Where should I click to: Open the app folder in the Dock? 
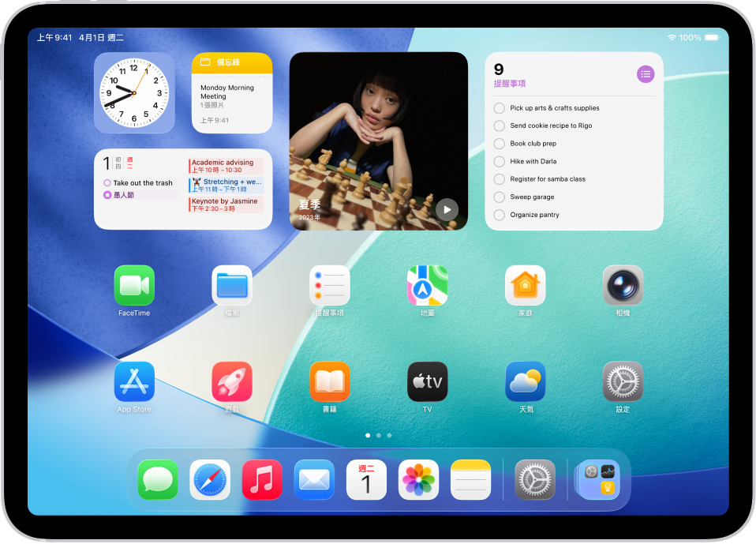point(597,479)
